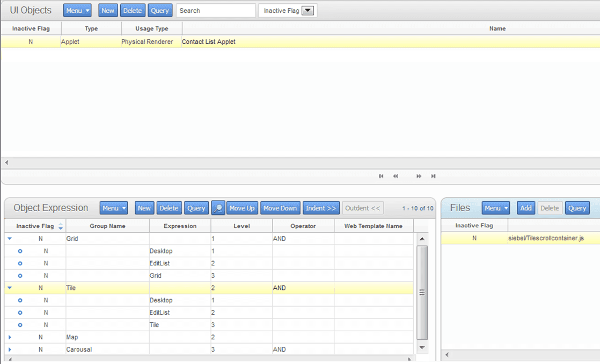
Task: Jump to last record using pagination icon
Action: tap(433, 176)
